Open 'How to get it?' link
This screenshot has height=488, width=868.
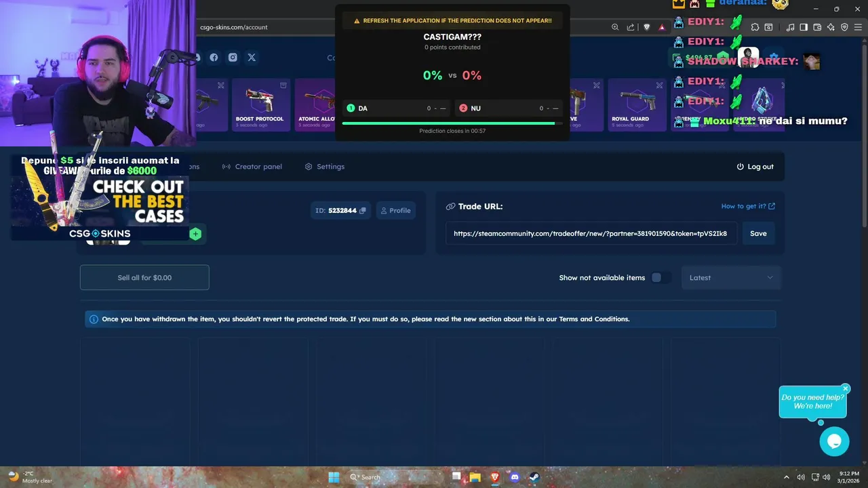(748, 206)
